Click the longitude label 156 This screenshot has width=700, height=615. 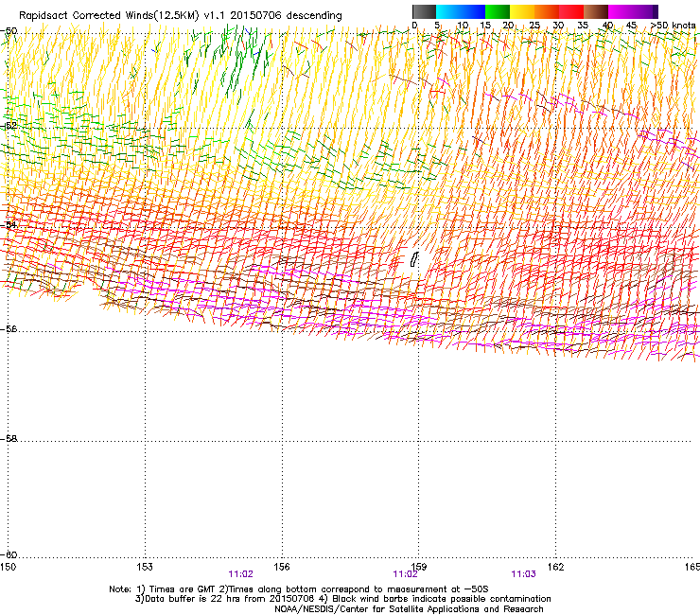tap(282, 567)
